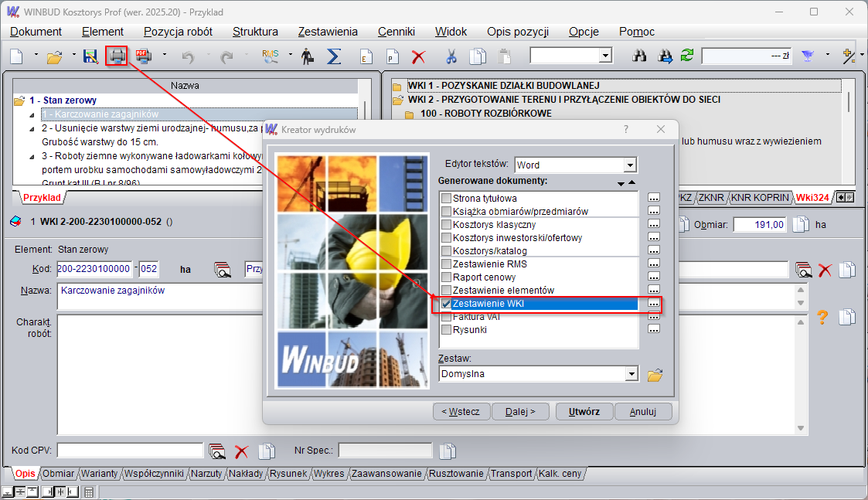Create a new document with toolbar icon
The width and height of the screenshot is (868, 500).
pos(16,56)
